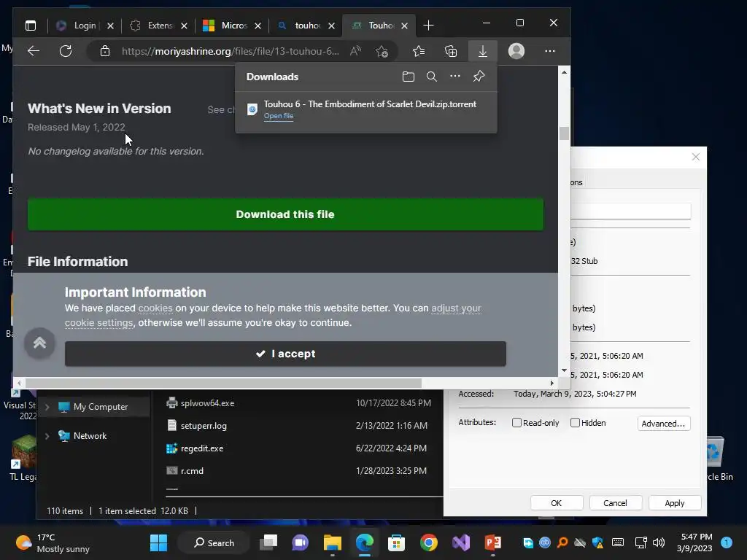
Task: Open more options in Downloads panel
Action: point(455,76)
